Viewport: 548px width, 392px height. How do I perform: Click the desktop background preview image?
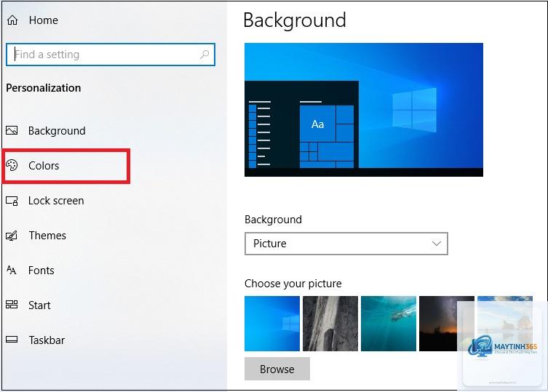coord(364,110)
